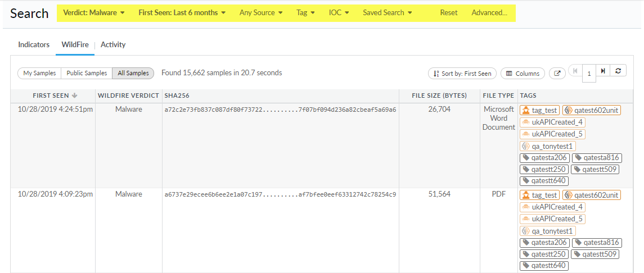Click the tag_test tag in the first row
This screenshot has width=644, height=273.
tap(539, 110)
